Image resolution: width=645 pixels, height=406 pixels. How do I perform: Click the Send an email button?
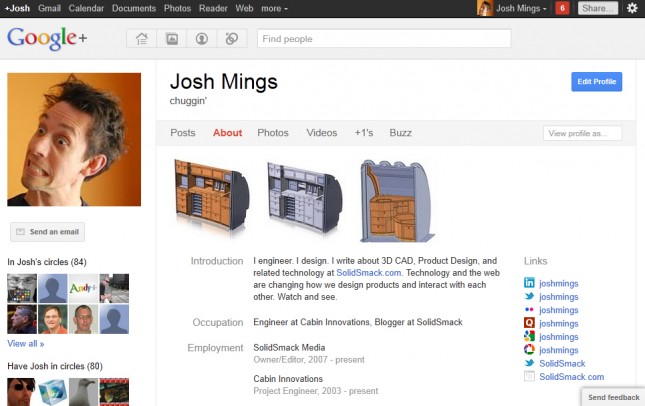(47, 232)
